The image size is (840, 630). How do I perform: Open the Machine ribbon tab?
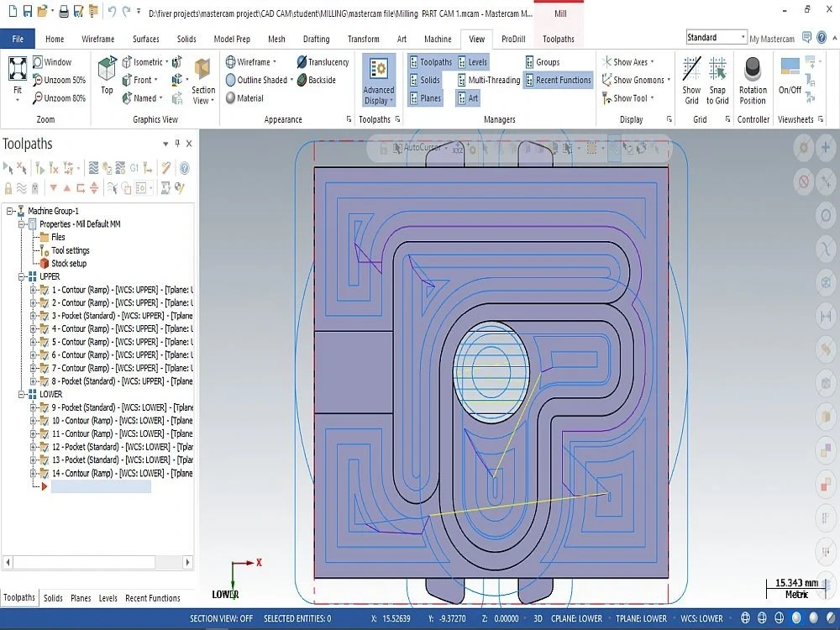pos(437,39)
